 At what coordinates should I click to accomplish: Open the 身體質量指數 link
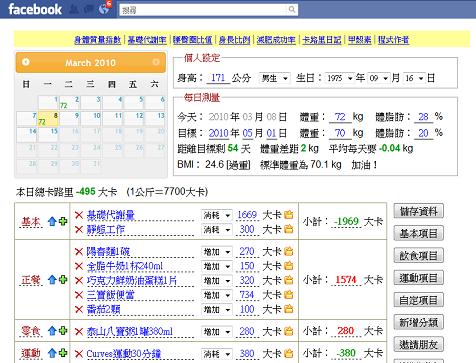pos(97,40)
